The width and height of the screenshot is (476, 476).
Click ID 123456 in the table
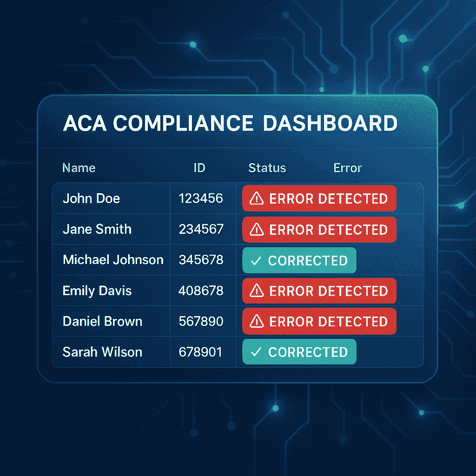[x=201, y=198]
